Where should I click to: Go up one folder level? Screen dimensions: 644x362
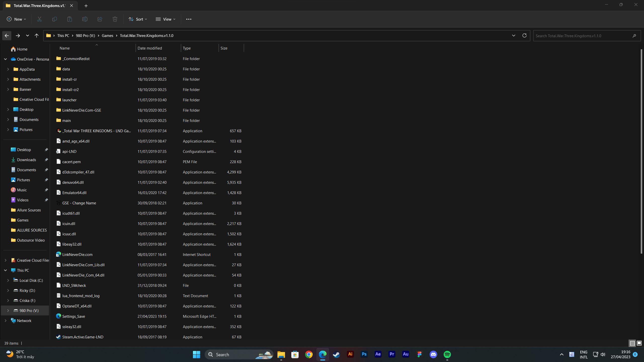point(37,36)
